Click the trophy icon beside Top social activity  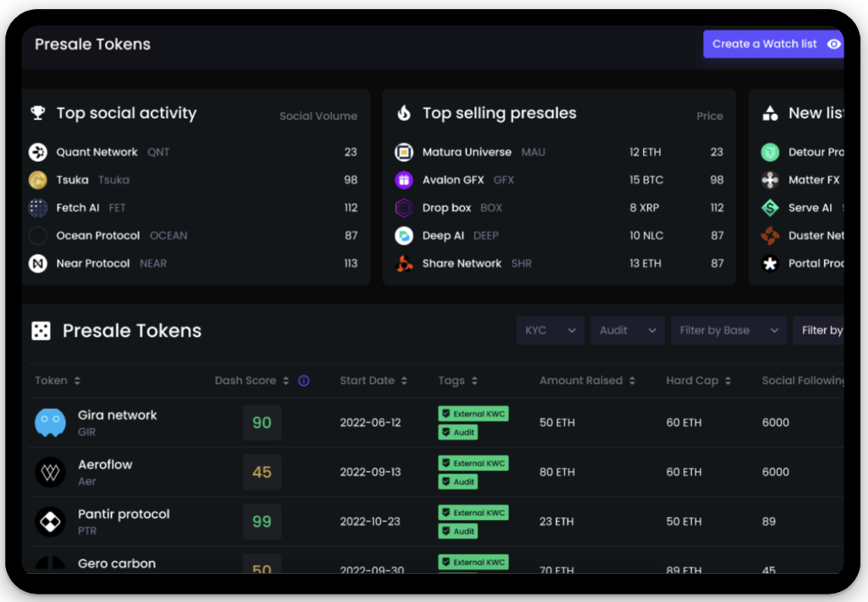[38, 113]
